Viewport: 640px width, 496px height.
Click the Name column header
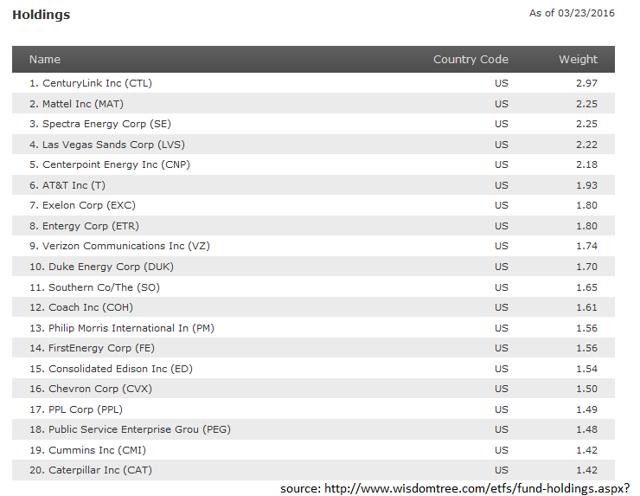click(45, 60)
